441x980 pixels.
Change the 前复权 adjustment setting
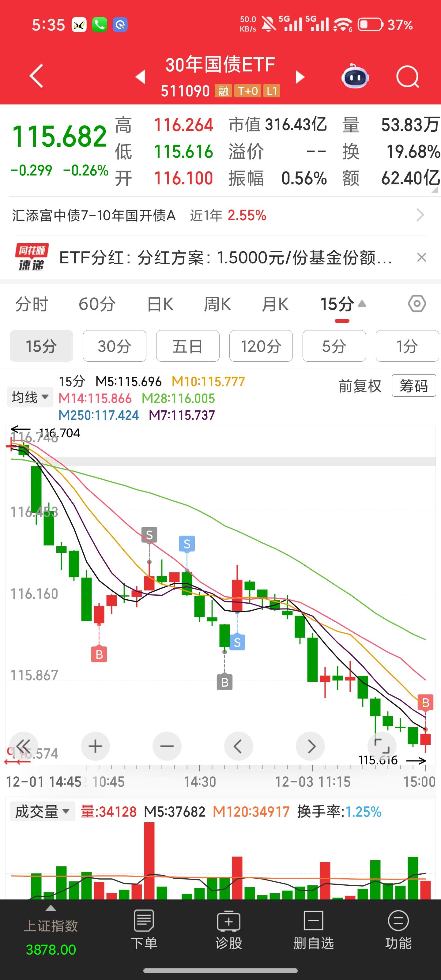(360, 386)
